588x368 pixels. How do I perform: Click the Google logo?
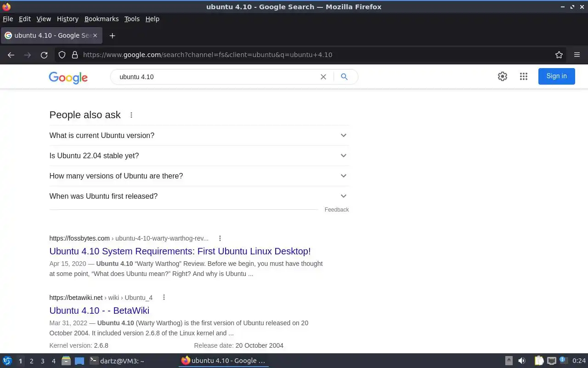(68, 77)
